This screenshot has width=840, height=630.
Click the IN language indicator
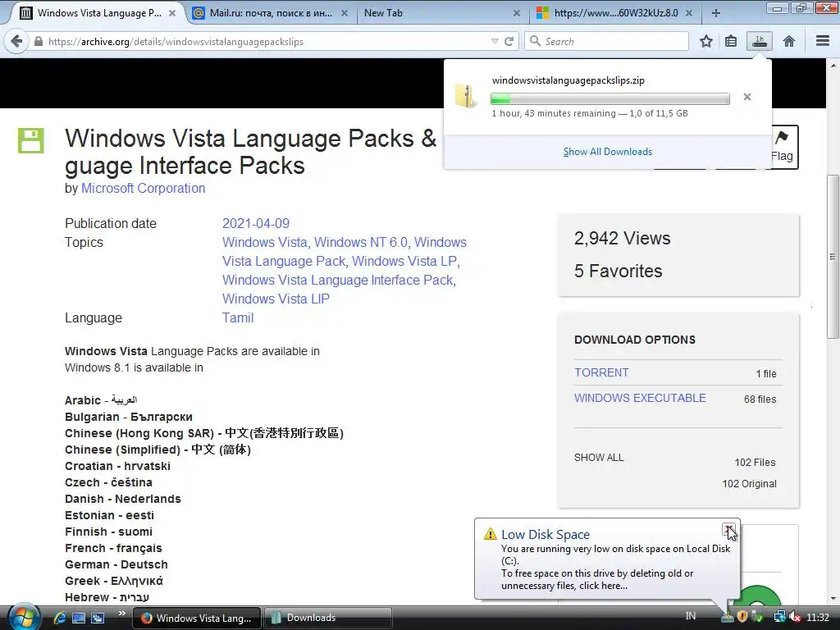[691, 616]
